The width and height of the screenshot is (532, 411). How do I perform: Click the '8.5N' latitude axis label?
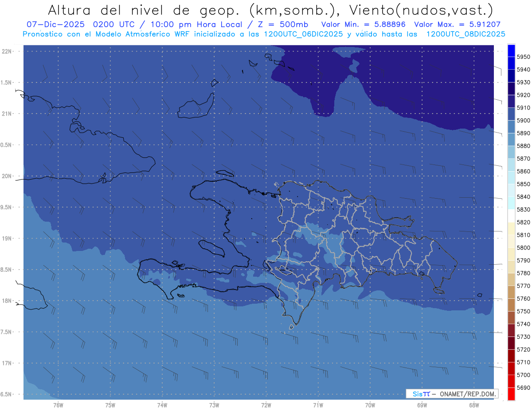(x=7, y=270)
